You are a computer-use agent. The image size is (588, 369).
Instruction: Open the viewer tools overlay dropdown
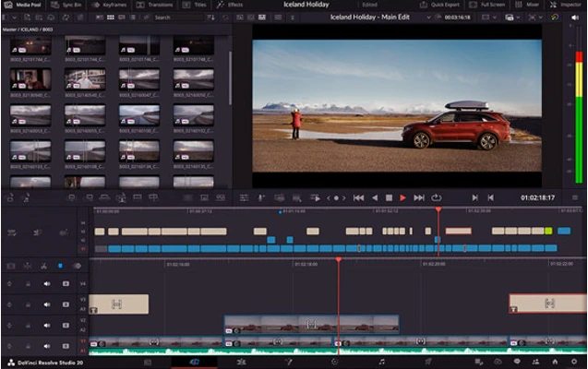[535, 18]
